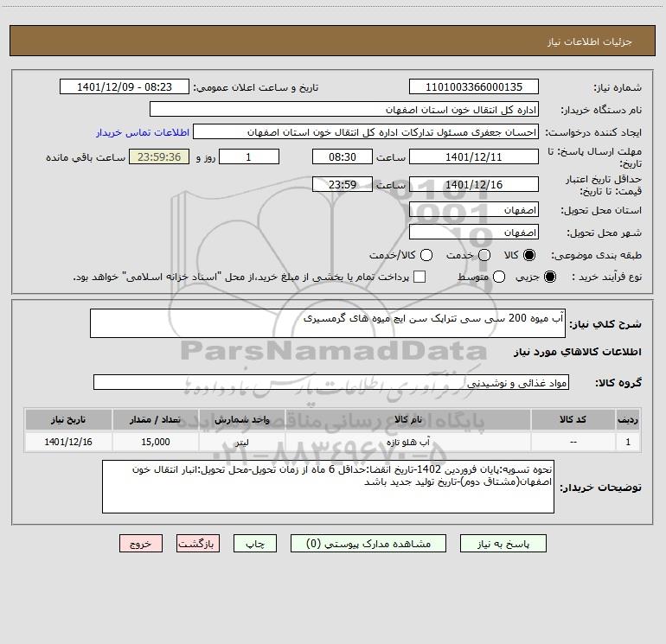
Task: Click the goods group field مواد غذائی و نوشیدنی
Action: click(x=331, y=382)
